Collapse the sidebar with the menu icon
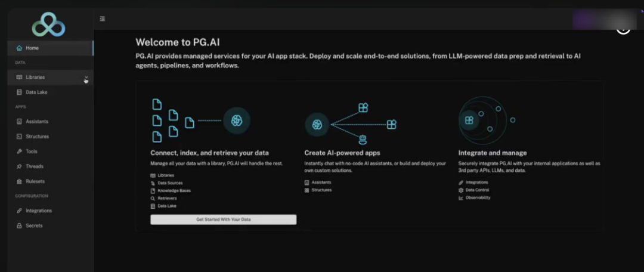Viewport: 644px width, 272px height. pyautogui.click(x=103, y=18)
